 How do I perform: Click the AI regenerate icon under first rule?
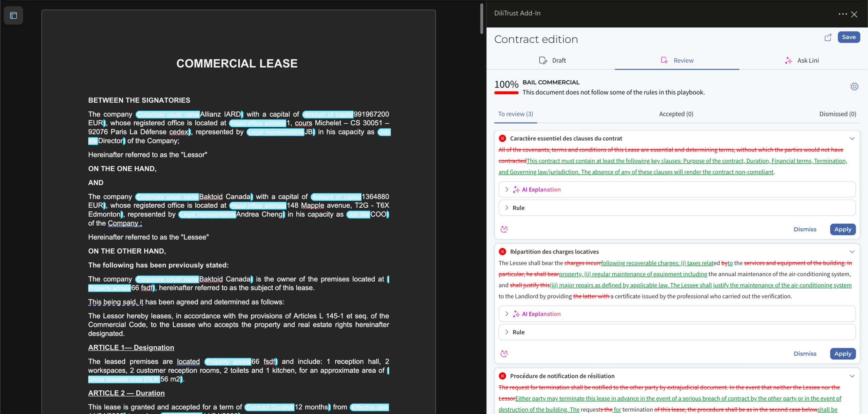click(x=504, y=229)
